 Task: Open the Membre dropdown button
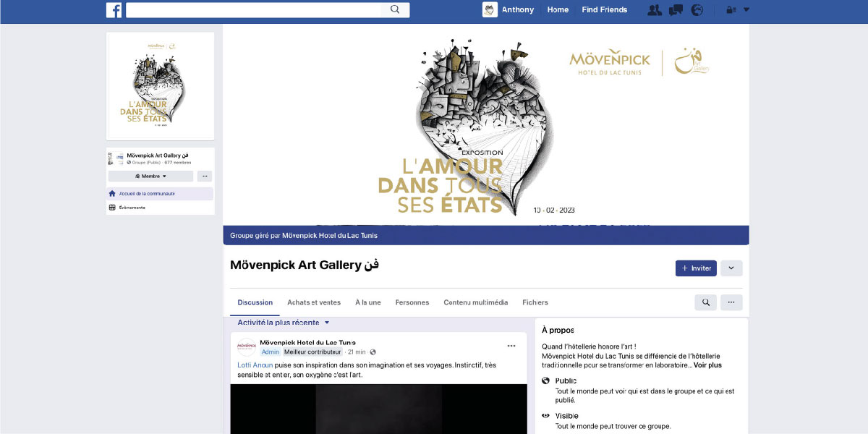click(x=150, y=176)
